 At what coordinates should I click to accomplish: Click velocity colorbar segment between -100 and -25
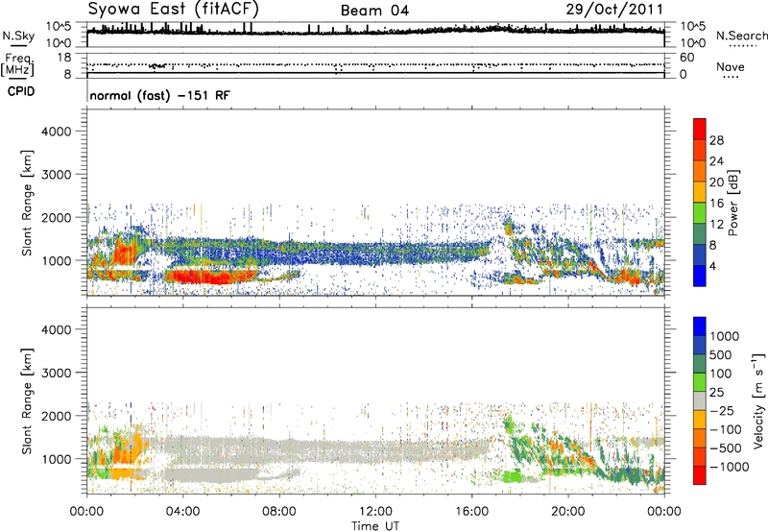click(700, 420)
